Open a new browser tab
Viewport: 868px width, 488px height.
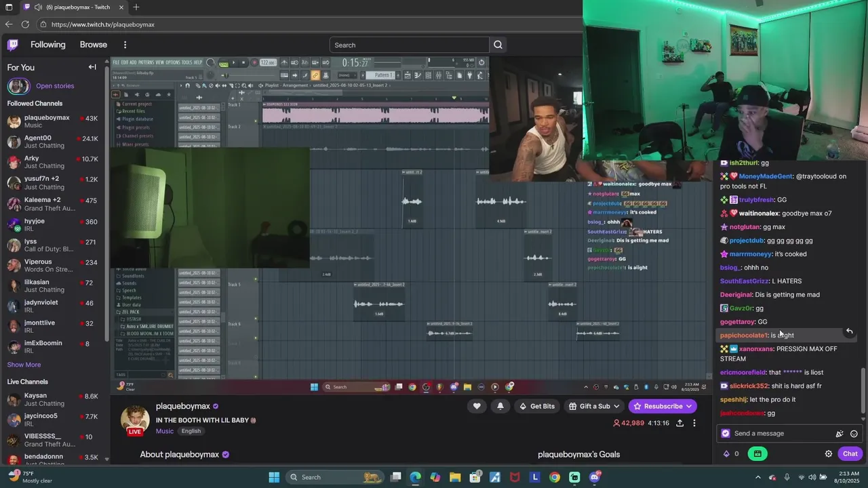point(136,7)
